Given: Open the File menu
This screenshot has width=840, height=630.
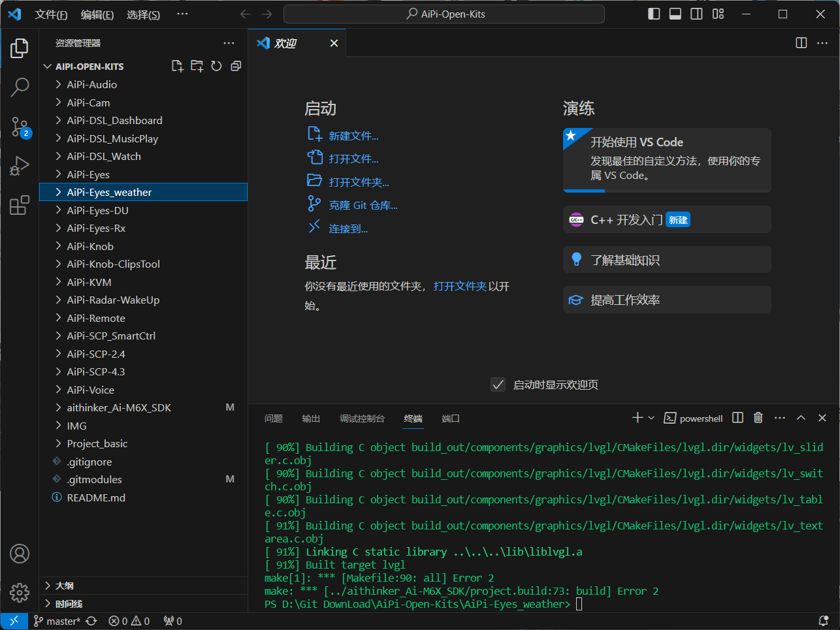Looking at the screenshot, I should pos(51,14).
